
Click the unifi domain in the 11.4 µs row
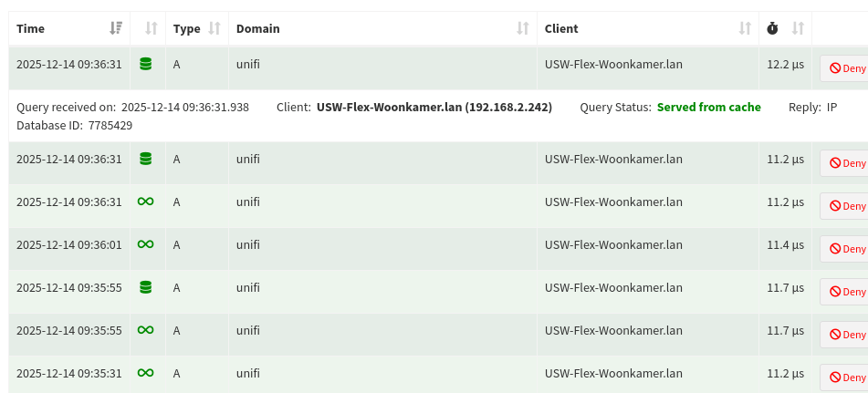pos(248,244)
